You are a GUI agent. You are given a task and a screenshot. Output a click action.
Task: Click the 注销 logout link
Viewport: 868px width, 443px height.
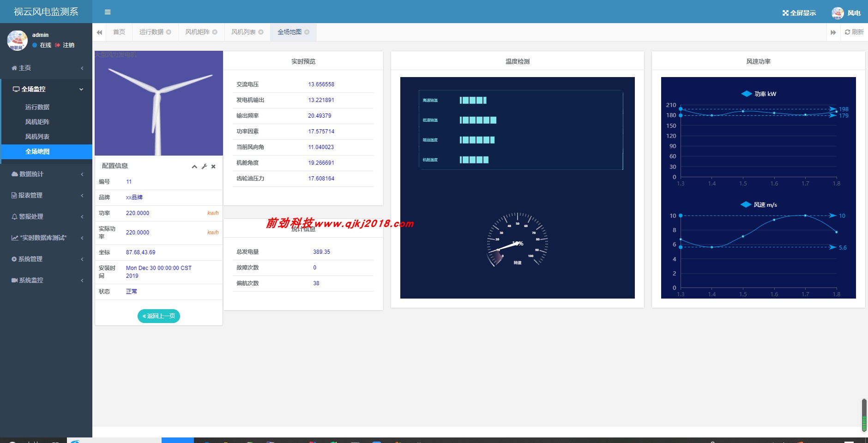pyautogui.click(x=68, y=45)
